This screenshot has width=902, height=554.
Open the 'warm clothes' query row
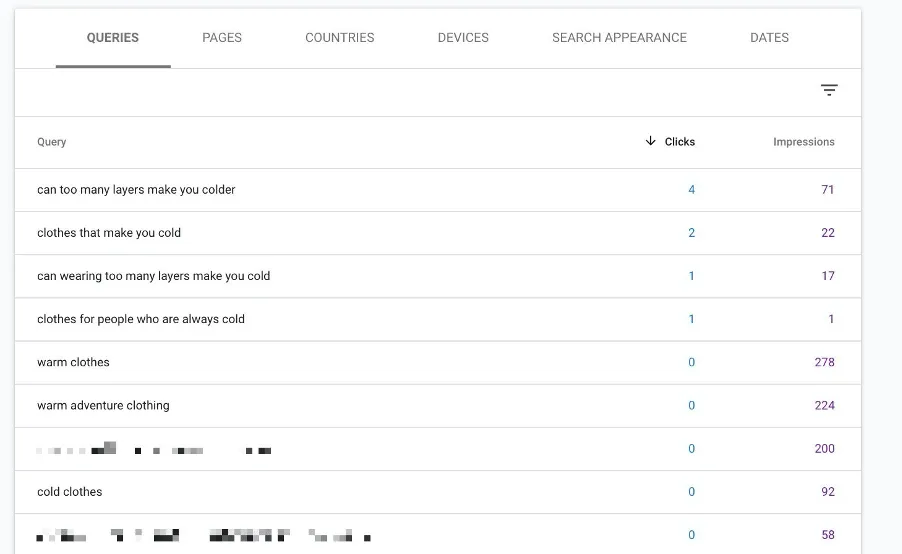coord(73,362)
